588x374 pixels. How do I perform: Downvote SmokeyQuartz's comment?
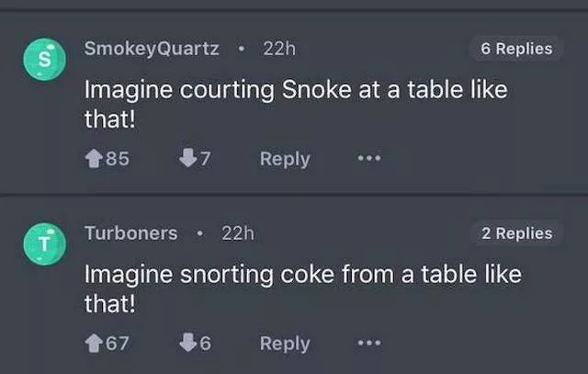click(187, 159)
